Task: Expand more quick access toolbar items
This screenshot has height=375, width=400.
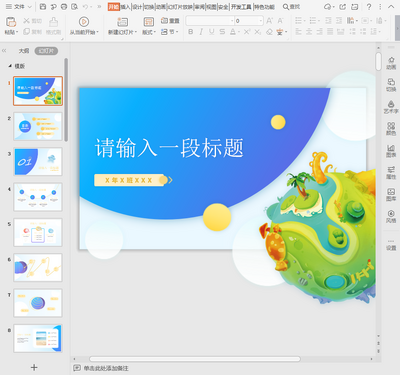Action: click(x=99, y=7)
